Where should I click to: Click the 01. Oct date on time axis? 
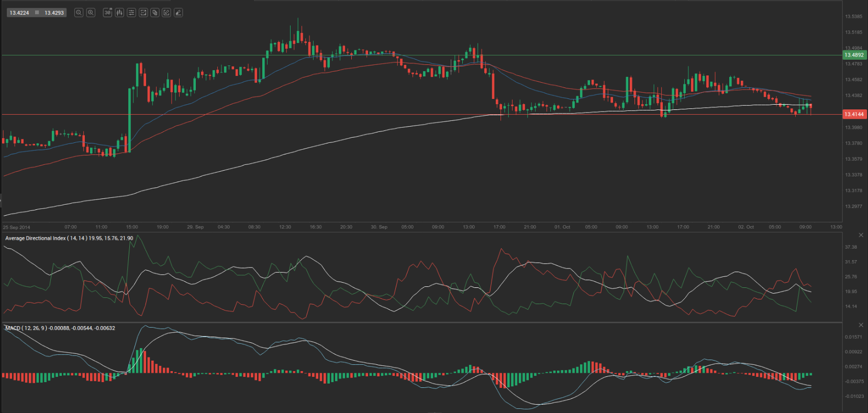[562, 227]
